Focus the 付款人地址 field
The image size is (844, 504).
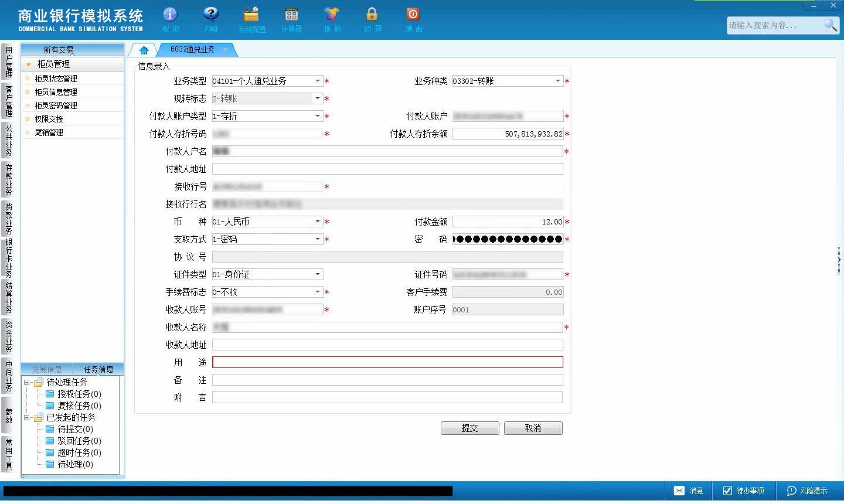(387, 169)
